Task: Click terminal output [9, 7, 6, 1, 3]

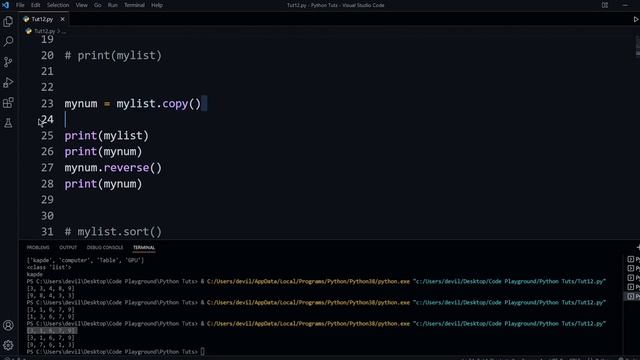Action: 51,344
